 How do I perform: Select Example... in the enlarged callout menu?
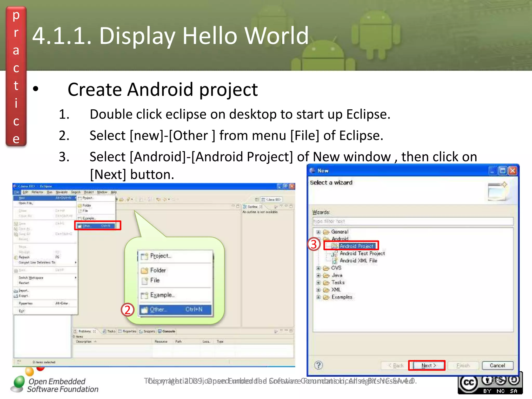pyautogui.click(x=176, y=295)
